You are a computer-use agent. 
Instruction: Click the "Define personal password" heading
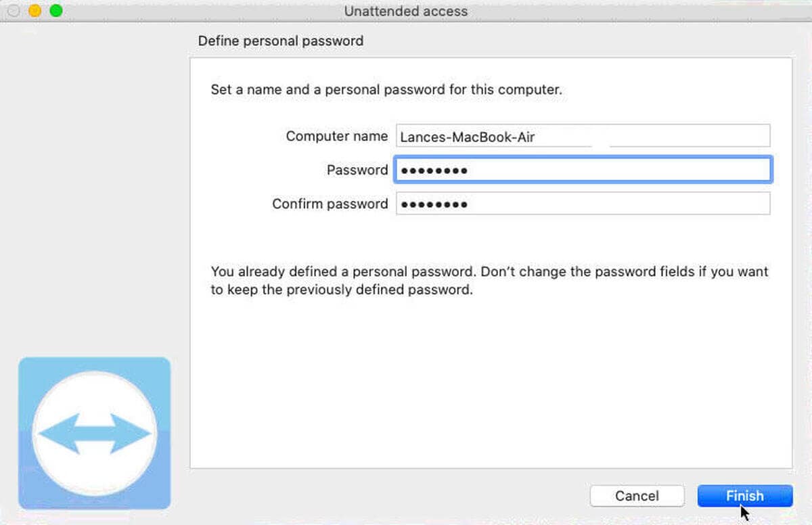280,41
